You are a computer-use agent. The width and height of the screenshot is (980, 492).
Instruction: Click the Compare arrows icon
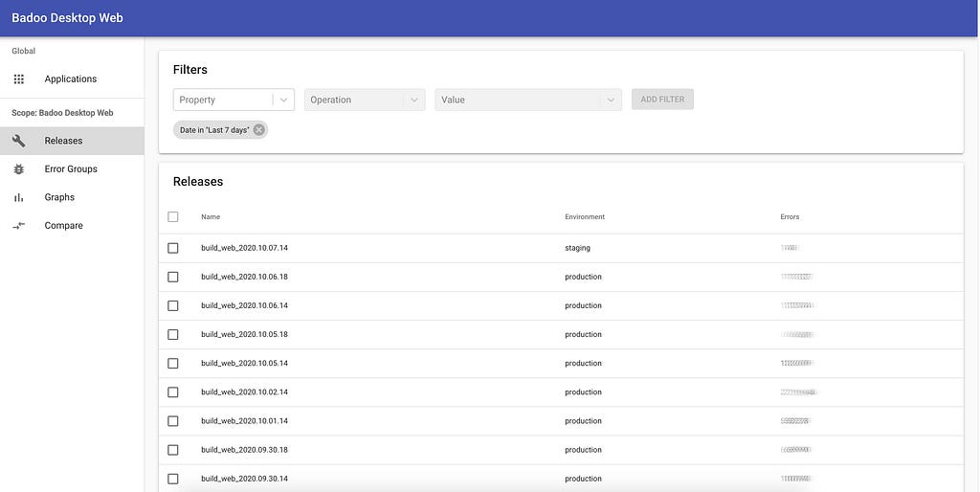(x=19, y=226)
